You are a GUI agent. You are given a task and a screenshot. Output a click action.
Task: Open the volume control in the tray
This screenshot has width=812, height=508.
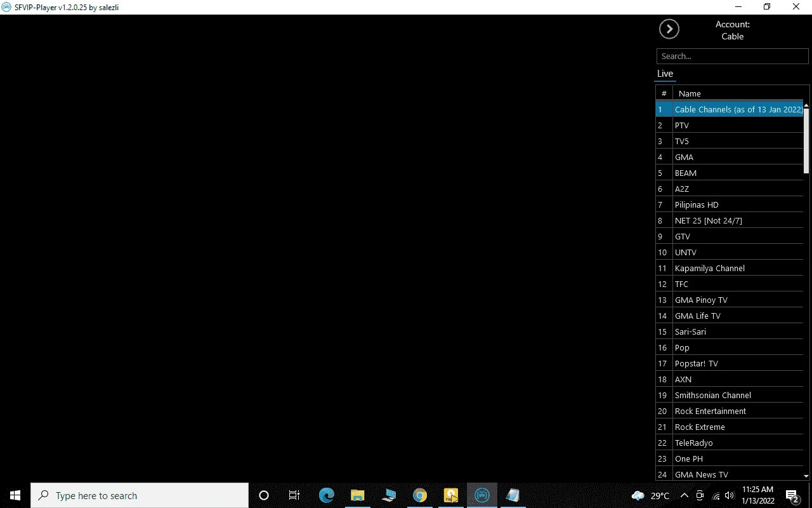coord(730,495)
